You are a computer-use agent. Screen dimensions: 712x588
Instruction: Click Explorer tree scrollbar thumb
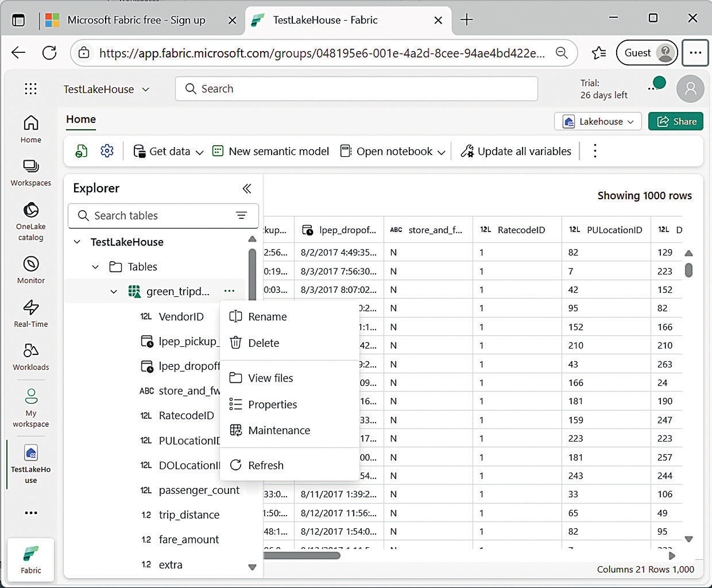tap(252, 275)
